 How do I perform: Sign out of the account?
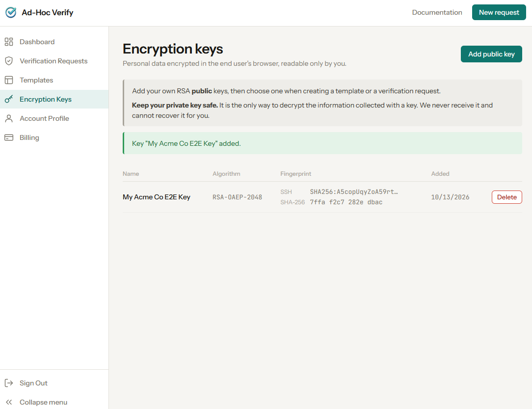[54, 383]
